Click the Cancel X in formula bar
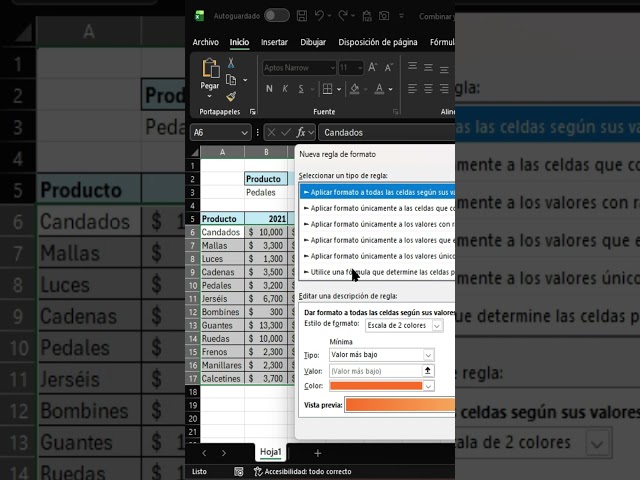This screenshot has width=640, height=480. [x=271, y=132]
